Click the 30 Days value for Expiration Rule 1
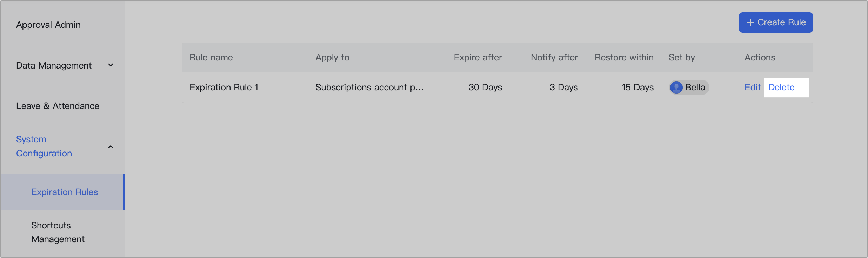This screenshot has height=258, width=868. coord(485,87)
